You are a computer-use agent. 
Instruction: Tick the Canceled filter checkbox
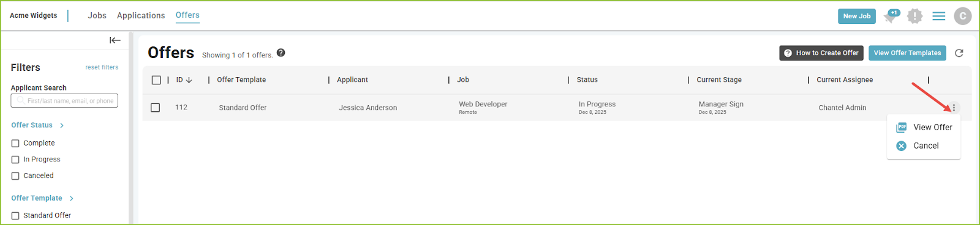[x=15, y=176]
